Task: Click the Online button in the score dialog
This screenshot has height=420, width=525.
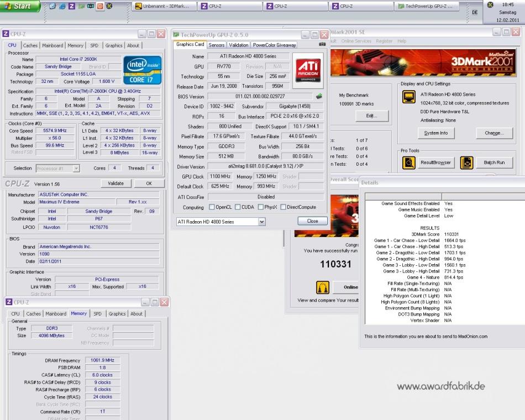Action: click(x=346, y=287)
